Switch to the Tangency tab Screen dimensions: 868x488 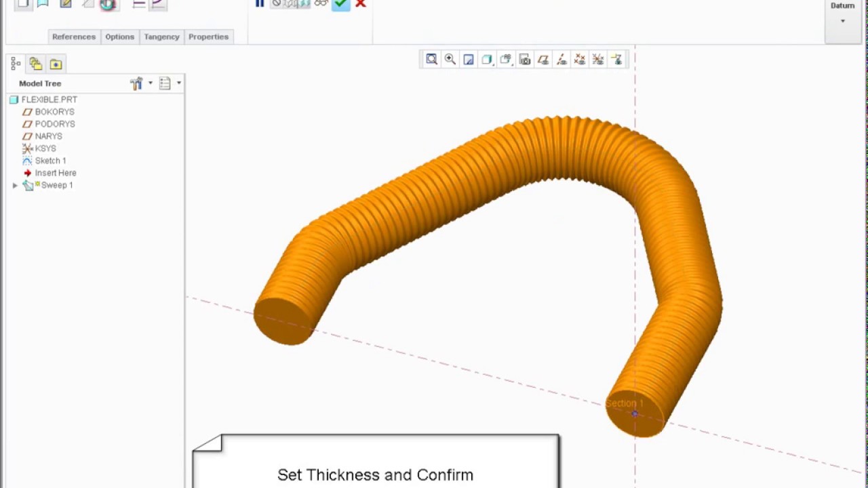(161, 37)
